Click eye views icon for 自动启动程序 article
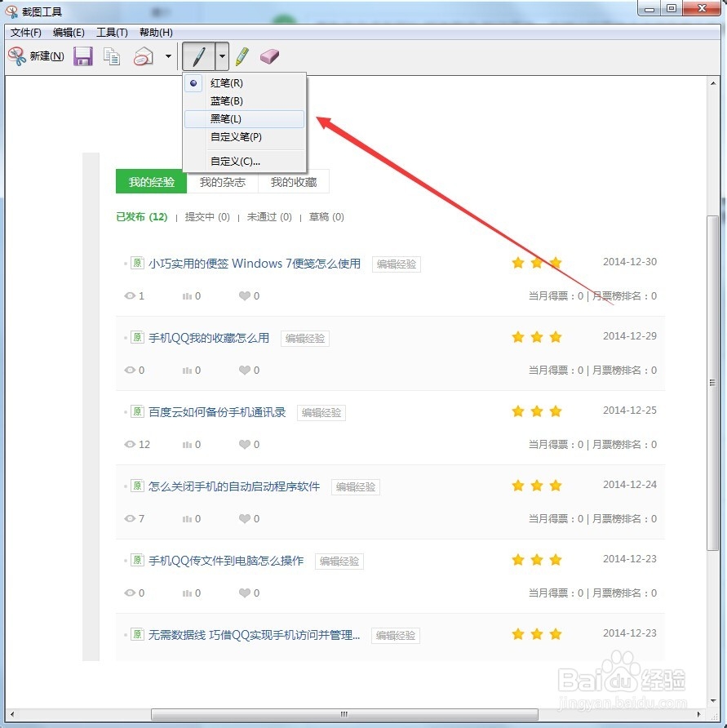Viewport: 727px width, 728px height. 130,518
